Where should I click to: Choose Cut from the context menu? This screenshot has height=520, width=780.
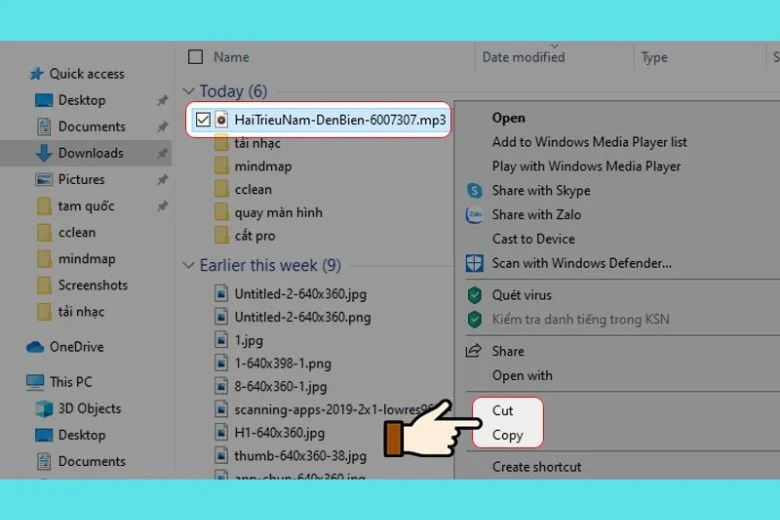(x=502, y=411)
